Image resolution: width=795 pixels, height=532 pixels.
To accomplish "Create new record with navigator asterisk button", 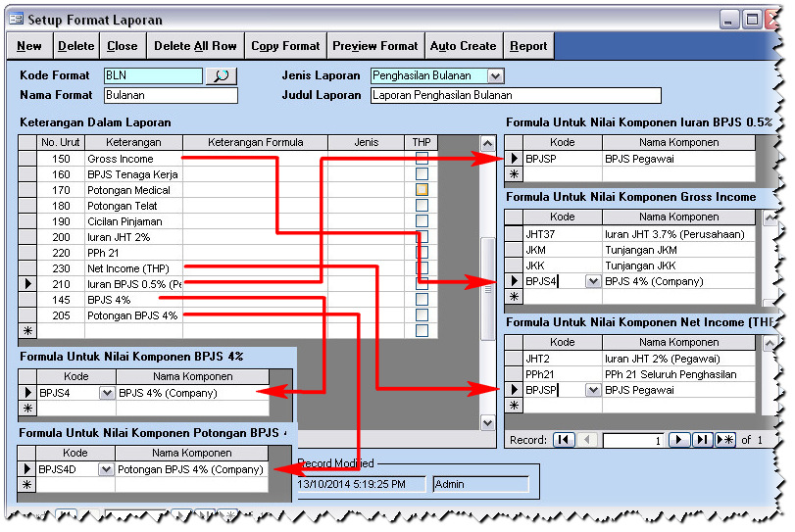I will click(x=725, y=440).
